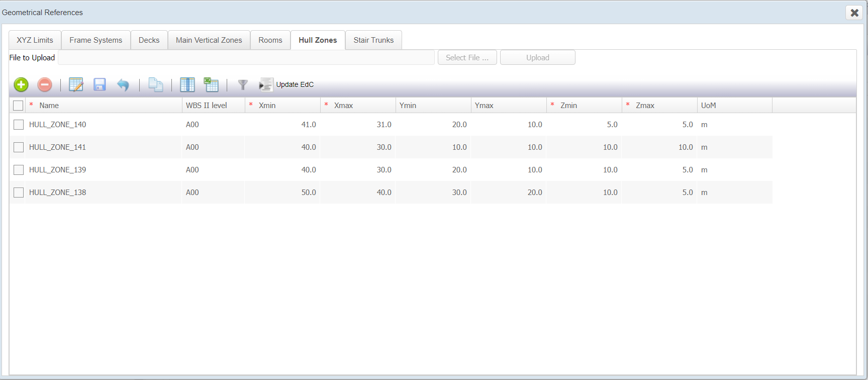Open the column chooser icon
868x380 pixels.
(187, 84)
